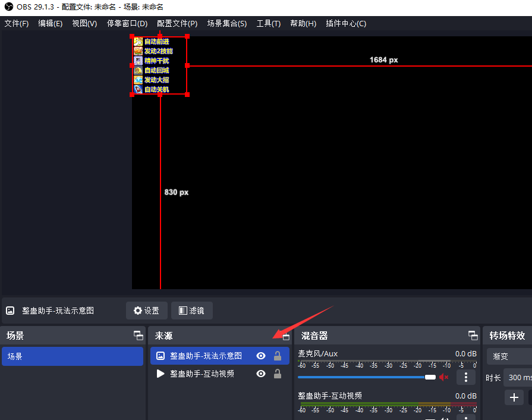Screen dimensions: 532x420
Task: Open the 工具(T) menu
Action: pyautogui.click(x=268, y=23)
